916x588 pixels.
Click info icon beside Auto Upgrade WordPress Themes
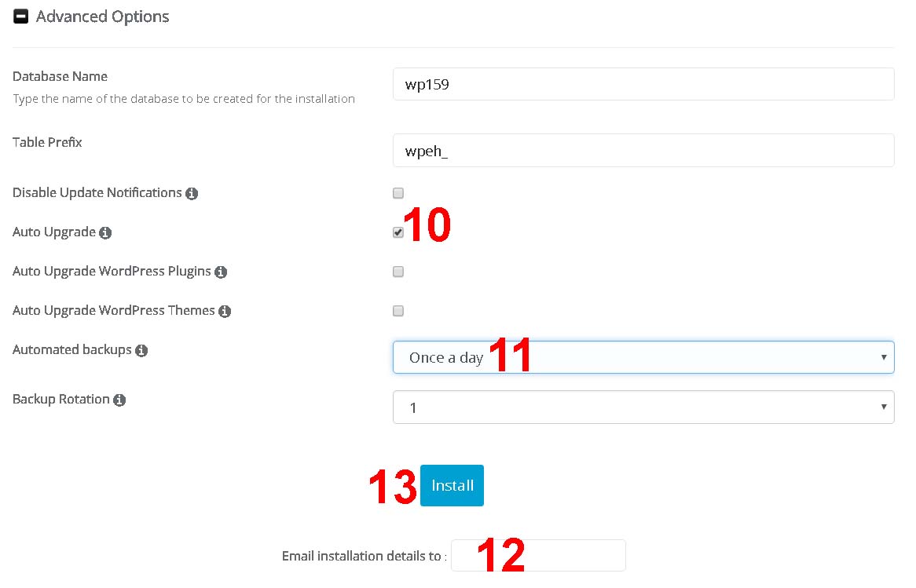225,312
